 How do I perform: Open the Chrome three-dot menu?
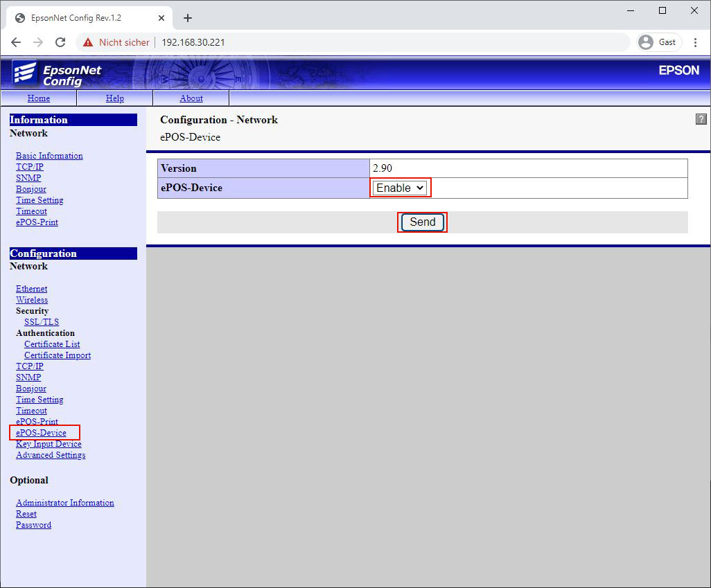[x=695, y=42]
